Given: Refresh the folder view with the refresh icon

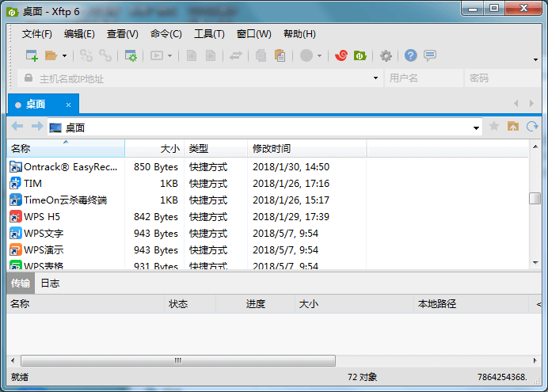Looking at the screenshot, I should pyautogui.click(x=532, y=127).
